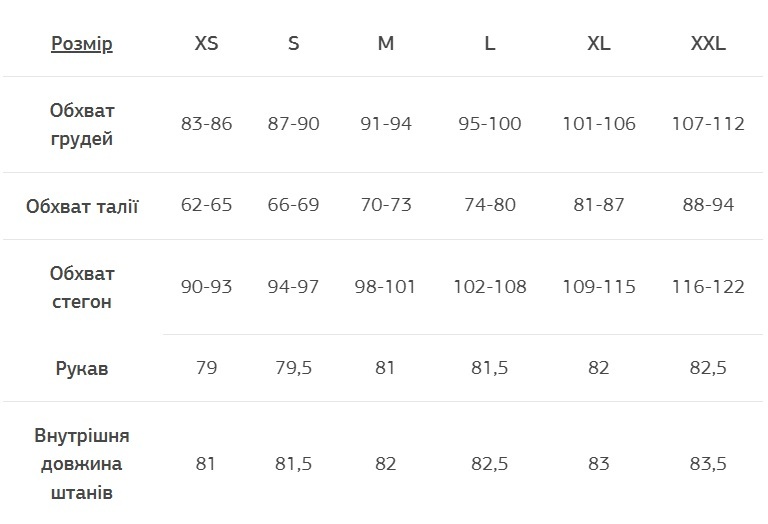Click the 98-101 hip measurement cell
768x524 pixels.
click(386, 288)
